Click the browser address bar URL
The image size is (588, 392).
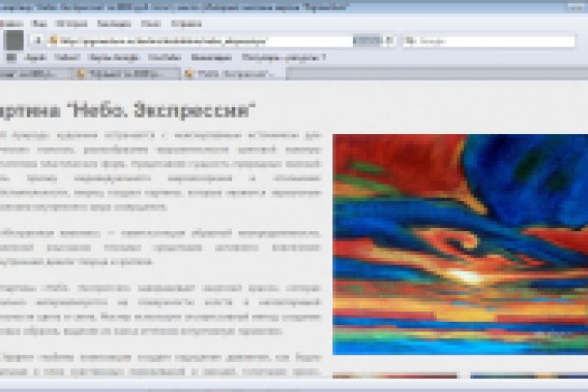click(163, 41)
